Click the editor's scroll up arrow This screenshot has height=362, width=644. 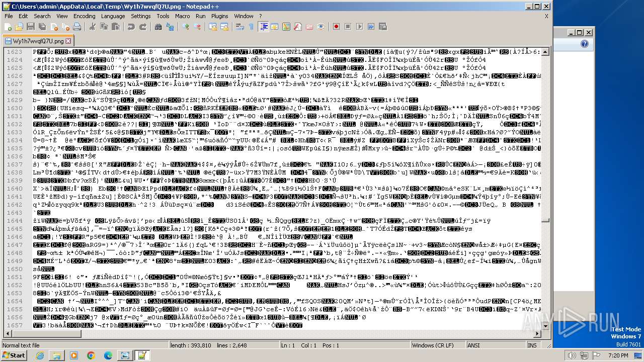tap(545, 52)
